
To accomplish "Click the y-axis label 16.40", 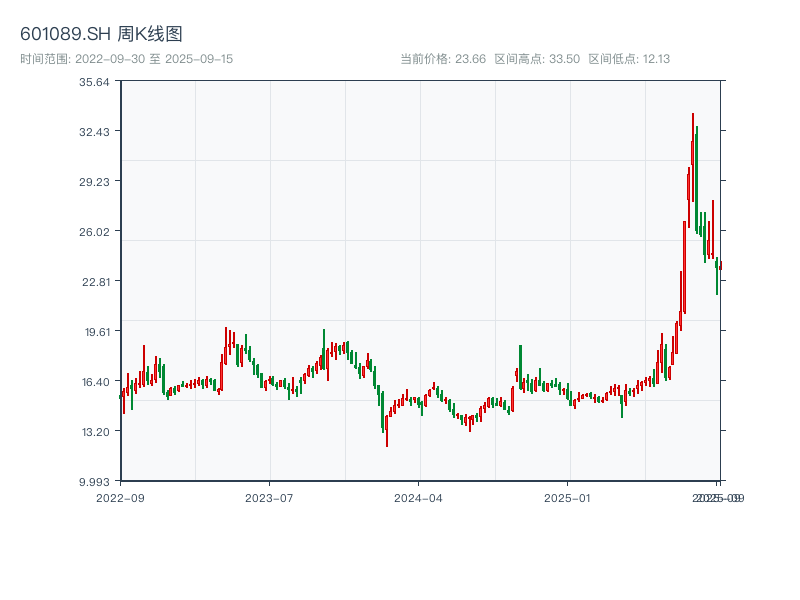I will pyautogui.click(x=96, y=382).
